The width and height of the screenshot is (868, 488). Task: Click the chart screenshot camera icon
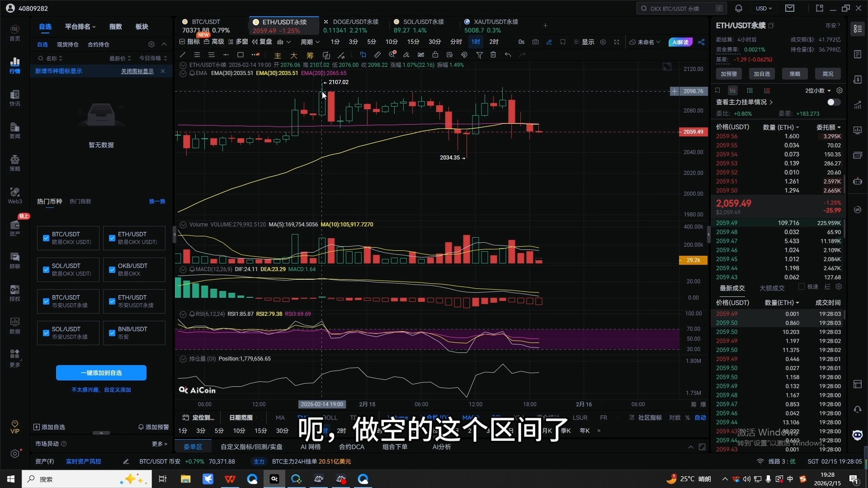[535, 42]
